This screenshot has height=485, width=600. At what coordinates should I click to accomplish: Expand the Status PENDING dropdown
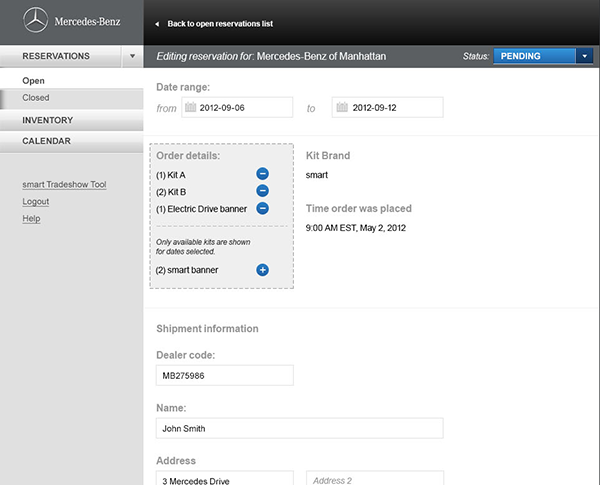[x=584, y=57]
